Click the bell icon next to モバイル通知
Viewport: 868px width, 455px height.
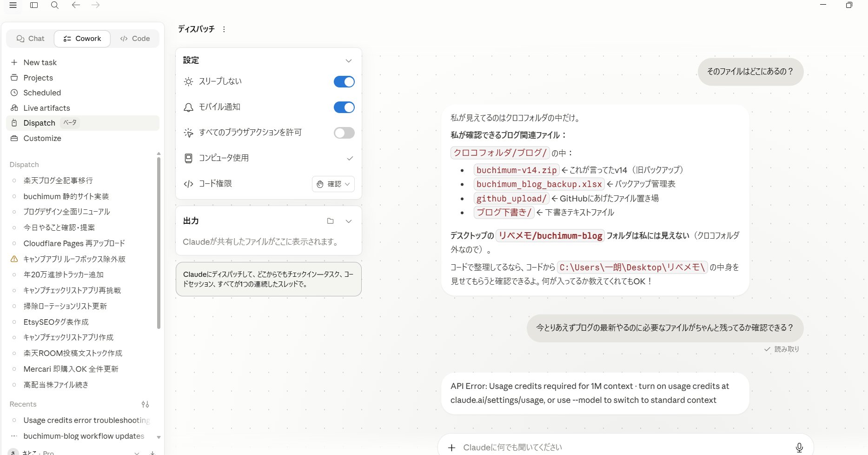tap(188, 107)
